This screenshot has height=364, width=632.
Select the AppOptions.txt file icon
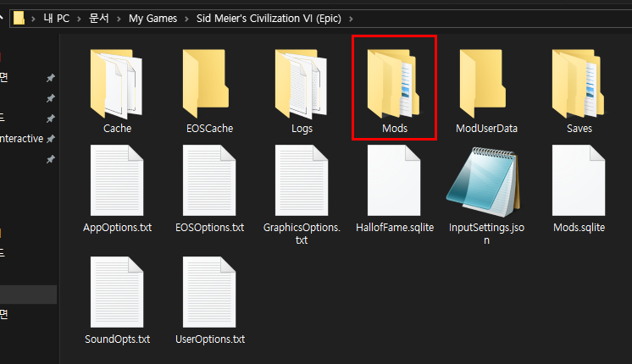pyautogui.click(x=117, y=180)
